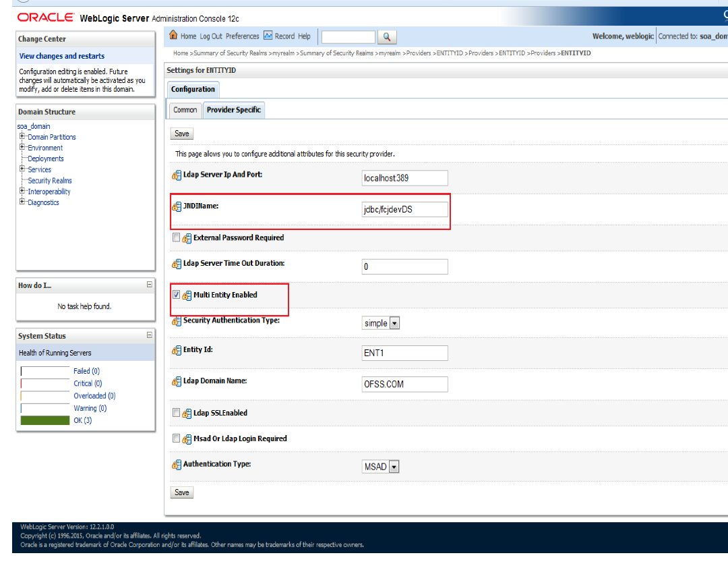The width and height of the screenshot is (728, 570).
Task: Open Authentication Type MSAD dropdown
Action: click(x=380, y=466)
